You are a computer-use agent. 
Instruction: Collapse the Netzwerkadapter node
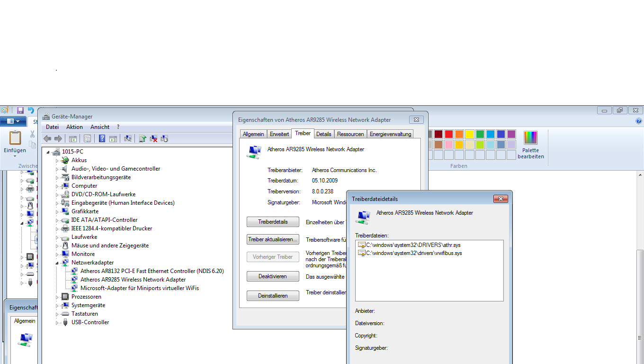coord(57,263)
